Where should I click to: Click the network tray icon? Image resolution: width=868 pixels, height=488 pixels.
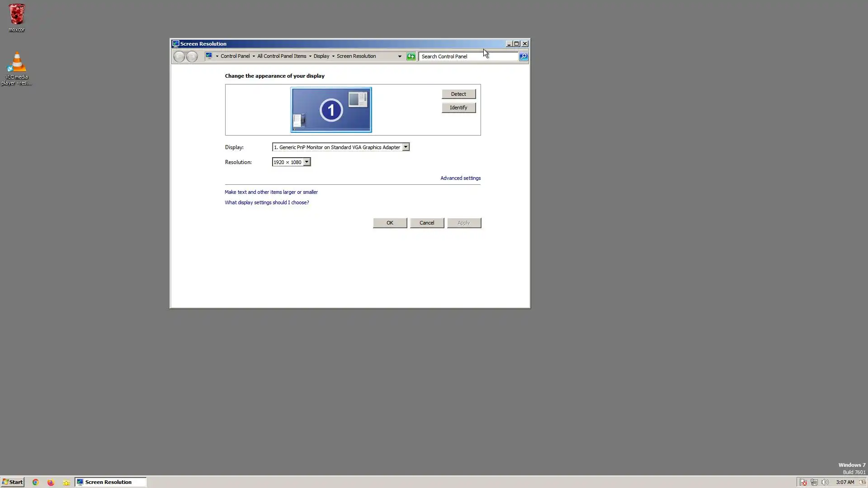(x=814, y=482)
